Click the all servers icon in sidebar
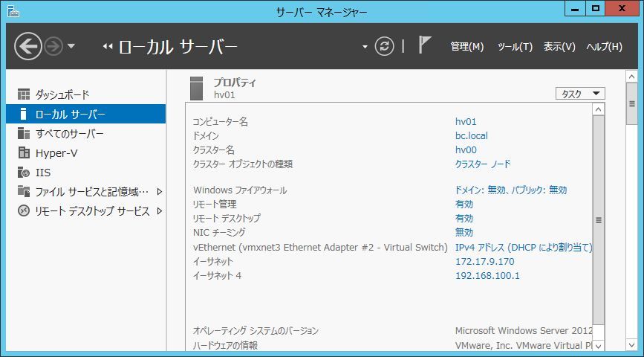Image resolution: width=644 pixels, height=357 pixels. coord(24,133)
